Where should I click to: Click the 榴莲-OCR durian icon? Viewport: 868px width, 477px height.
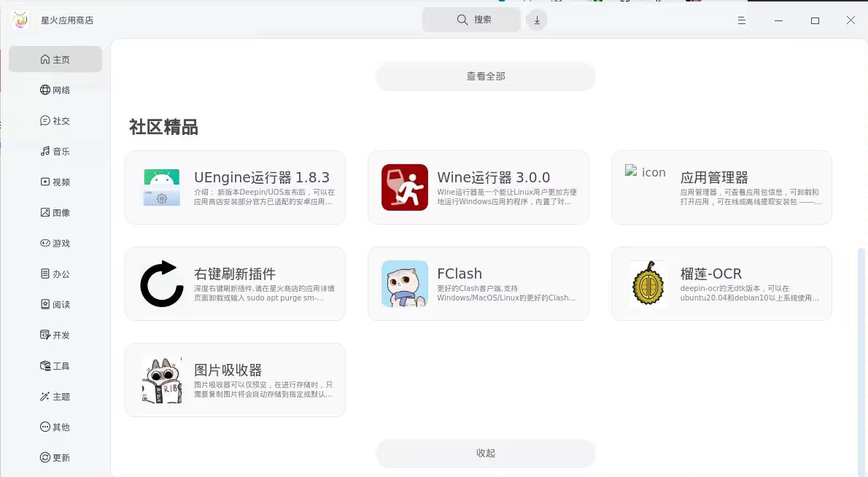coord(648,283)
